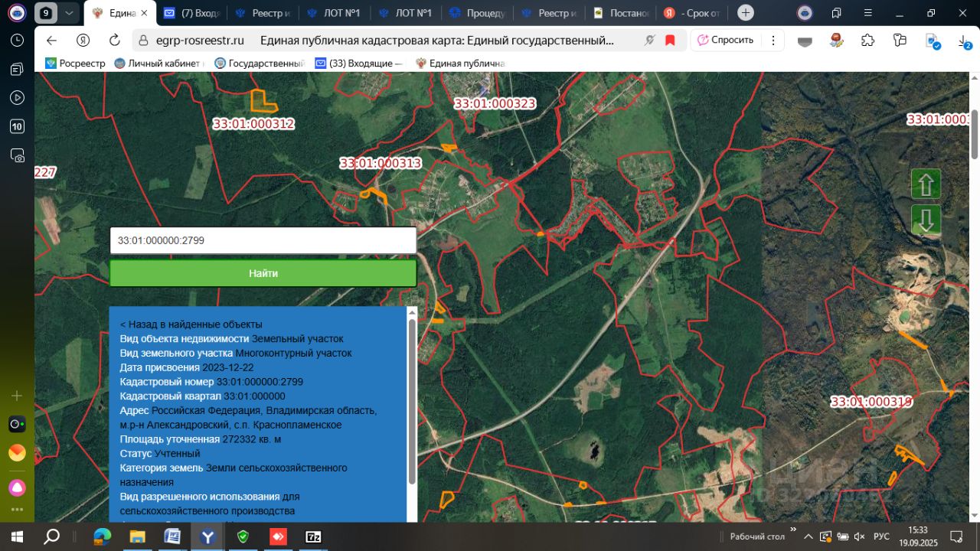
Task: Open a new browser tab with plus button
Action: [x=746, y=13]
